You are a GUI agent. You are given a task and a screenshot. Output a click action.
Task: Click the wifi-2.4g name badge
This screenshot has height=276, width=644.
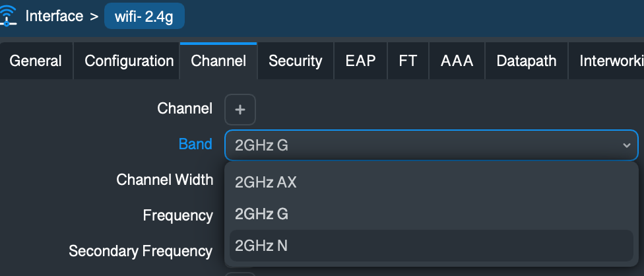[144, 16]
